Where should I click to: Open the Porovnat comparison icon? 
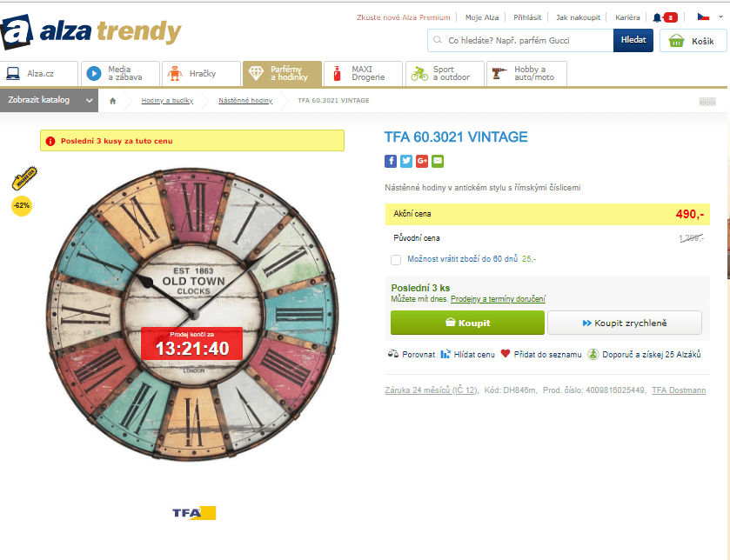coord(394,354)
